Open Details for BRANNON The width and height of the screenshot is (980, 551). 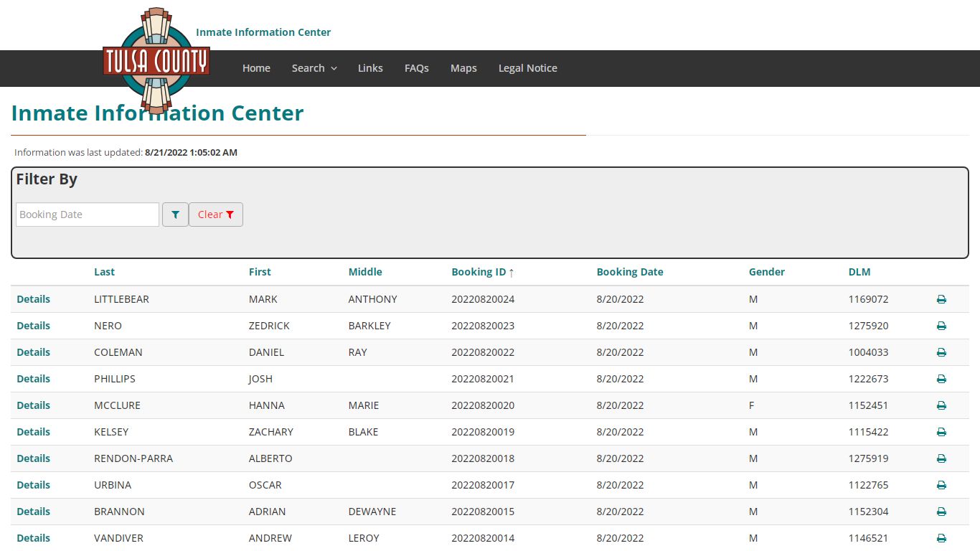(x=34, y=512)
